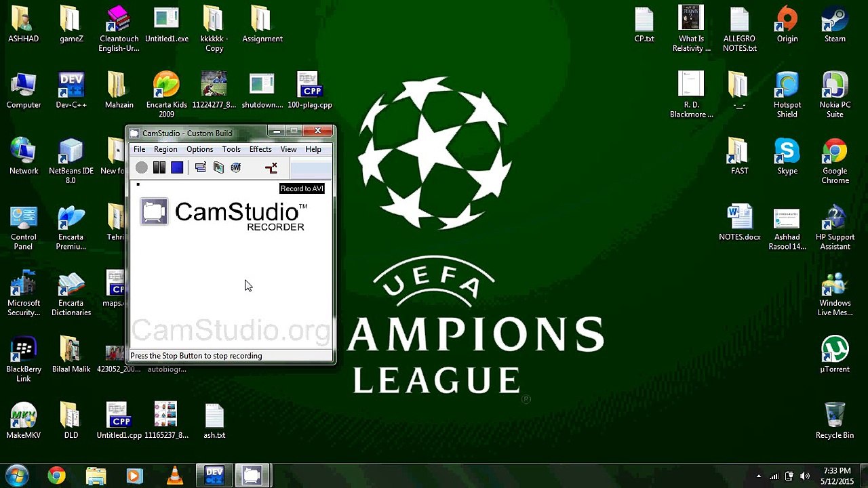Viewport: 868px width, 488px height.
Task: Pause the recording in CamStudio
Action: [159, 167]
